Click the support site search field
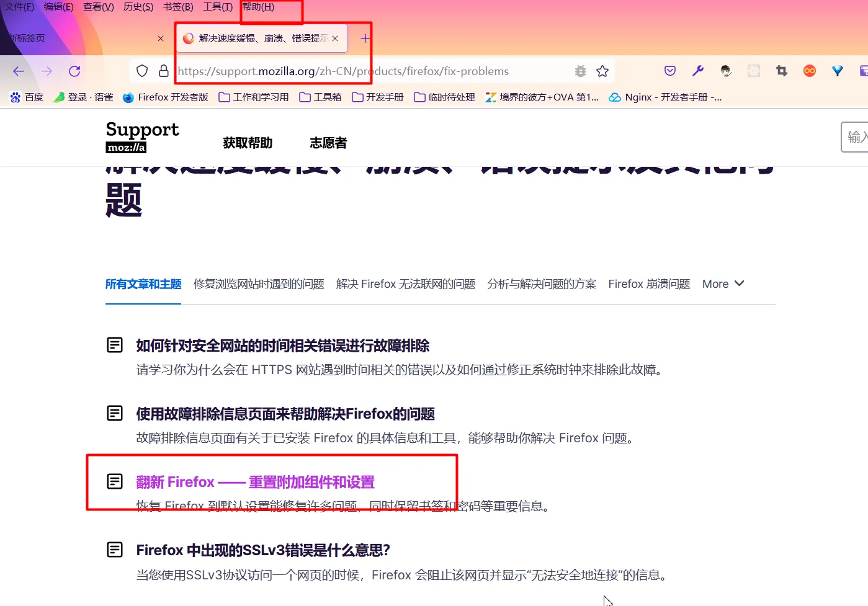This screenshot has width=868, height=606. click(854, 137)
